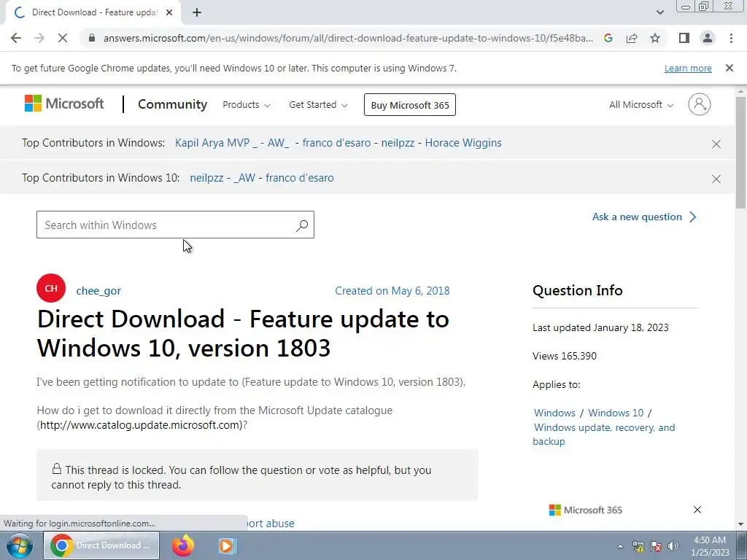Open the tab search dropdown arrow
Image resolution: width=747 pixels, height=560 pixels.
coord(659,13)
